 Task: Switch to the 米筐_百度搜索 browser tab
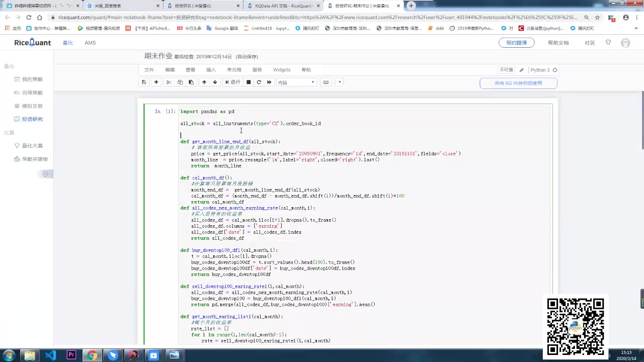(122, 6)
